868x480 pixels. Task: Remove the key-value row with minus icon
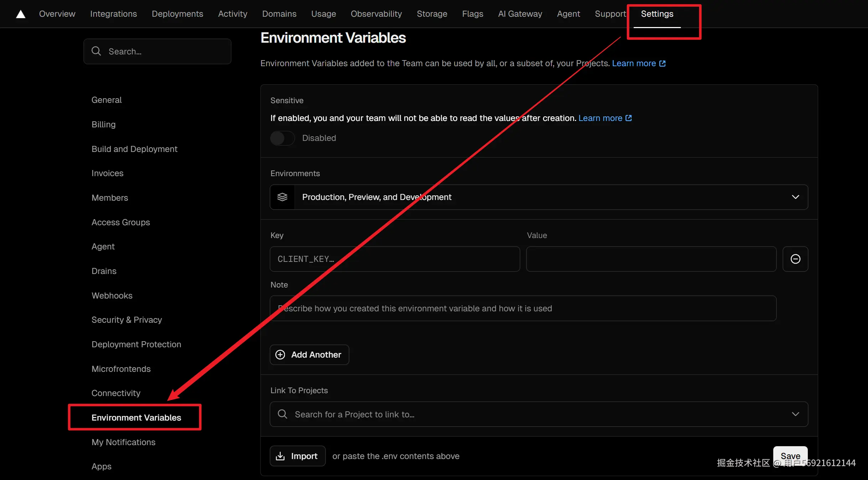coord(795,259)
